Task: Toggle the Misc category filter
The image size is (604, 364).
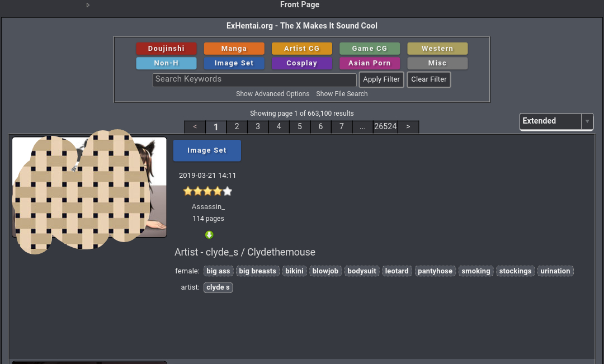Action: click(x=437, y=63)
